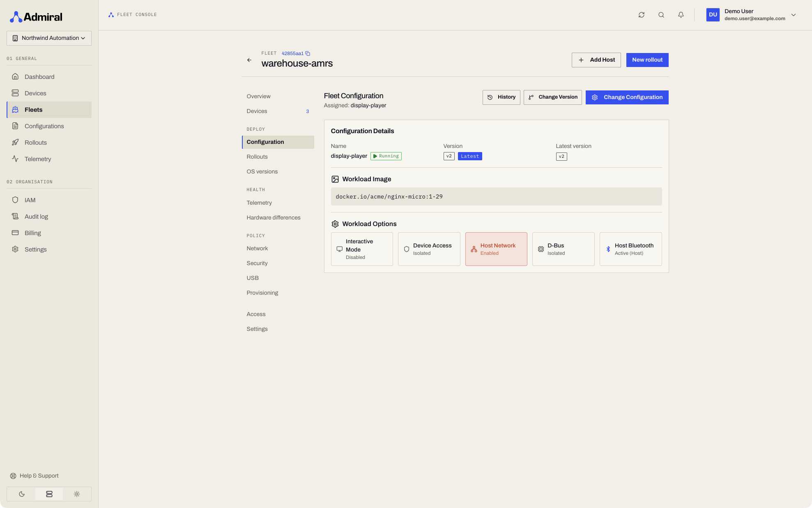Click the Host Bluetooth option card
812x508 pixels.
[630, 249]
